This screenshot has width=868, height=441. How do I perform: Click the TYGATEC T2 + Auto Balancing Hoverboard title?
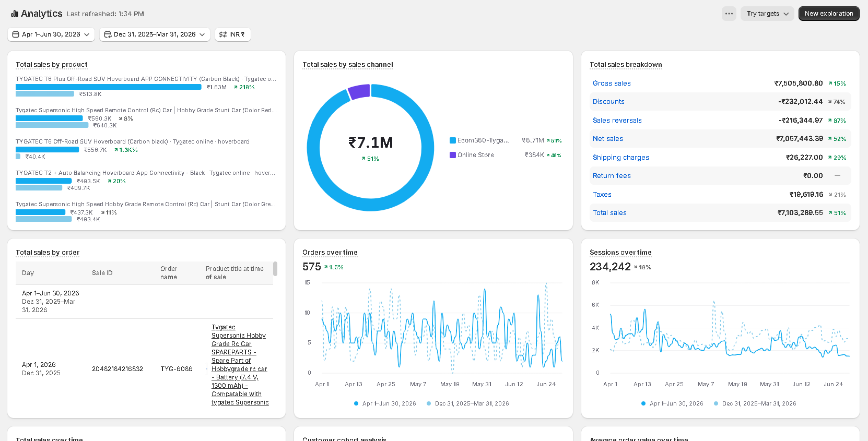click(x=145, y=173)
